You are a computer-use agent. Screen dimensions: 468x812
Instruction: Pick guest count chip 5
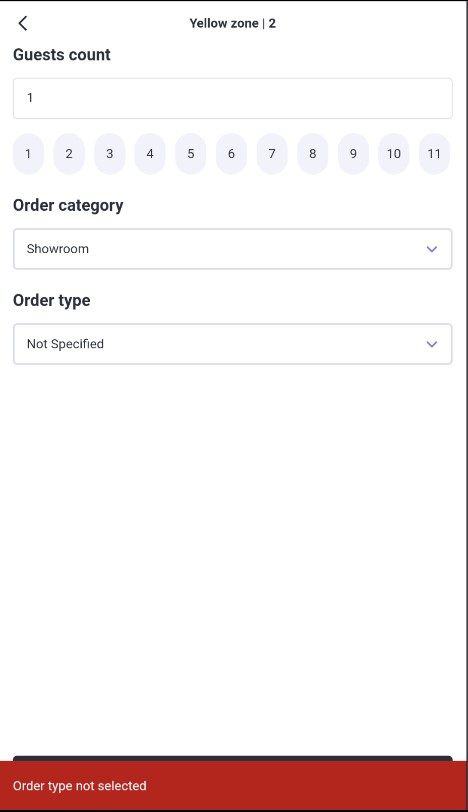coord(191,154)
